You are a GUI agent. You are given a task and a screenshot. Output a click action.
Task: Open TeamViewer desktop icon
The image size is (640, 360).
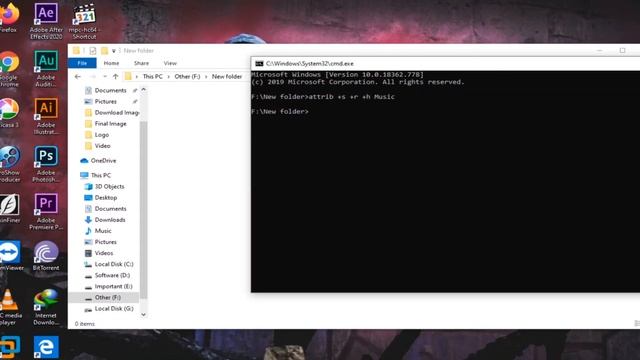click(x=11, y=256)
